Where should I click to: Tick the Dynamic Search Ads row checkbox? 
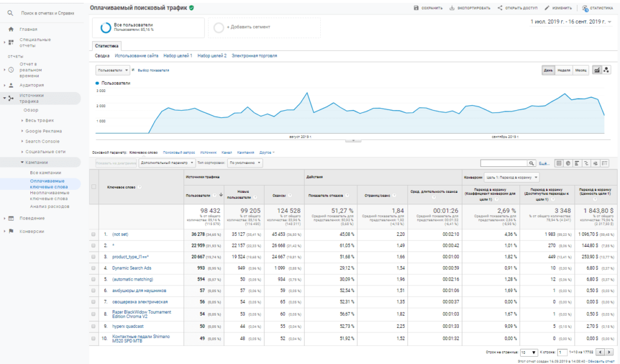coord(93,268)
